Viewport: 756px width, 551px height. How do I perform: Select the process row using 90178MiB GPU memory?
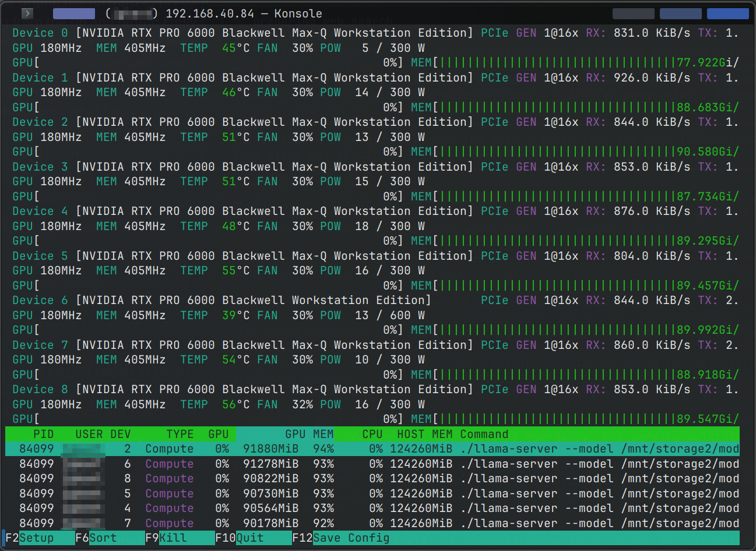[372, 524]
